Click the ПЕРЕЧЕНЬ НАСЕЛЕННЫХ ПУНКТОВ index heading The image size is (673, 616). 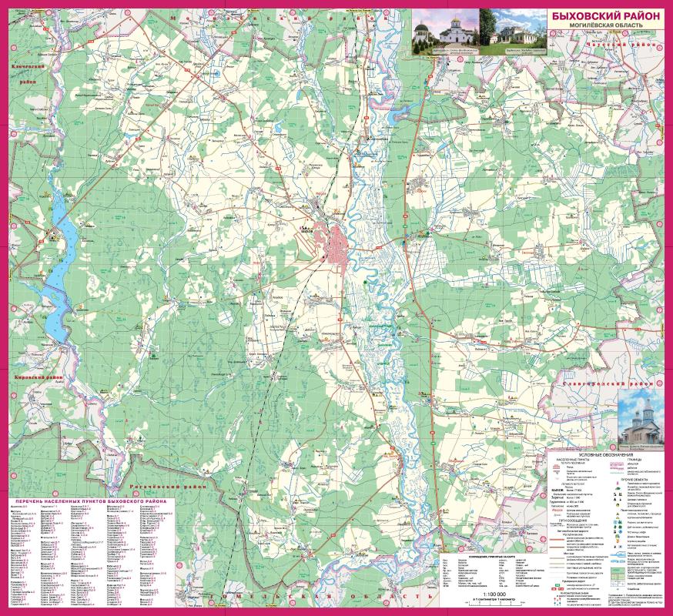coord(91,501)
